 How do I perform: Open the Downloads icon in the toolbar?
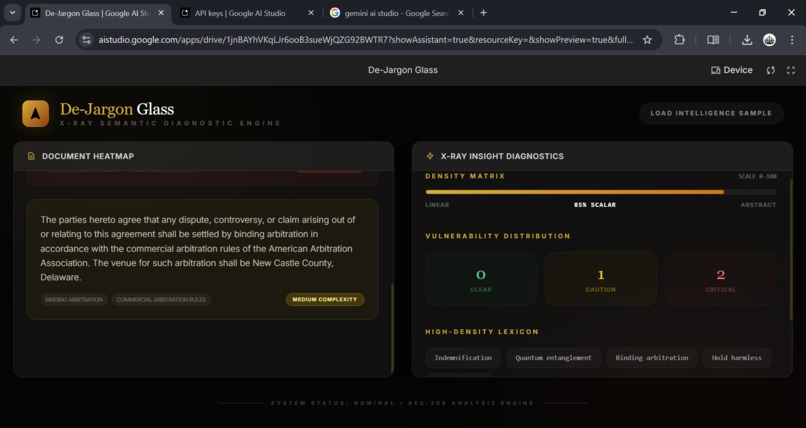747,40
